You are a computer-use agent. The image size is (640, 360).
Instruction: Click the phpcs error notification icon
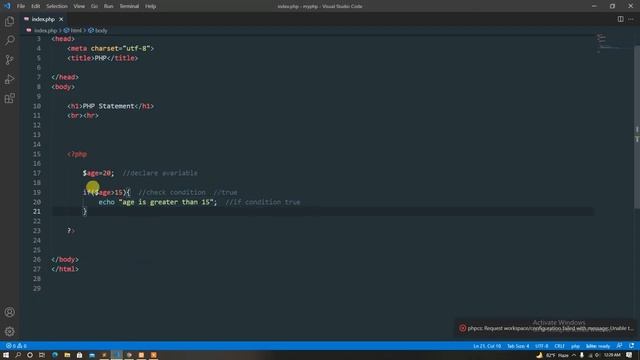coord(462,328)
